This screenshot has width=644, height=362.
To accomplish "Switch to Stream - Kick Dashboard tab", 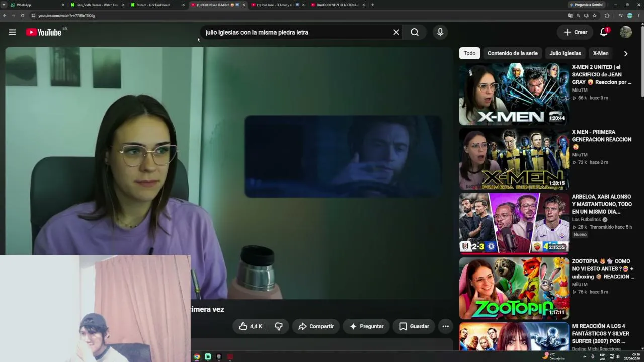I will coord(157,5).
